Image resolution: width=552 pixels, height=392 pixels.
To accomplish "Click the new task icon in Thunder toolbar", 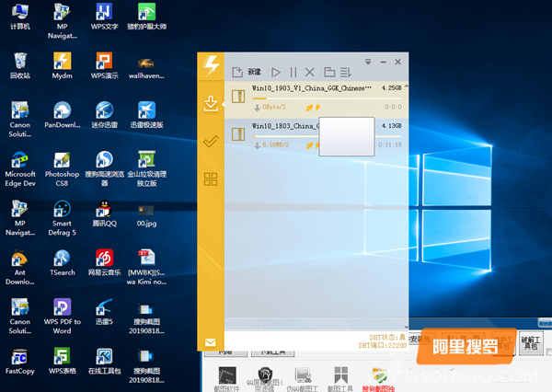I will pos(237,72).
